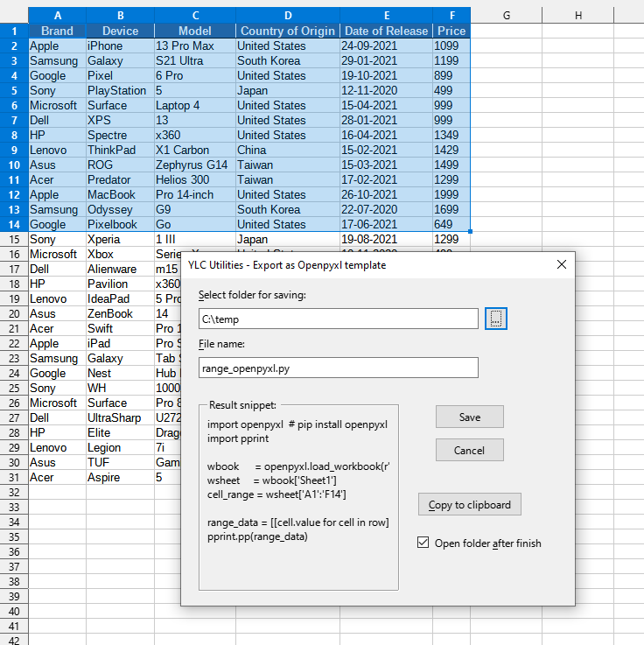Click the Date of Release header cell
Screen dimensions: 644x645
pyautogui.click(x=386, y=31)
